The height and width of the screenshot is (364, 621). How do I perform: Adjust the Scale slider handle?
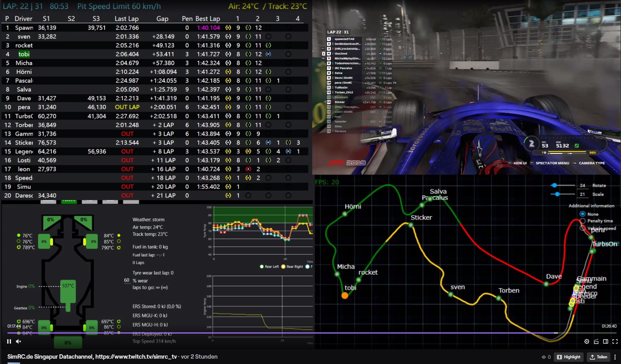pos(557,194)
